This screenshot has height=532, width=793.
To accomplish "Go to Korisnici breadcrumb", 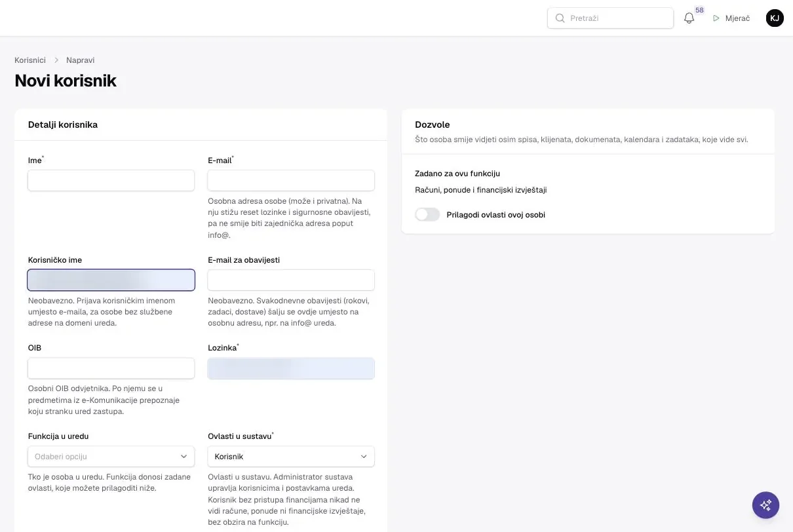I will tap(30, 60).
